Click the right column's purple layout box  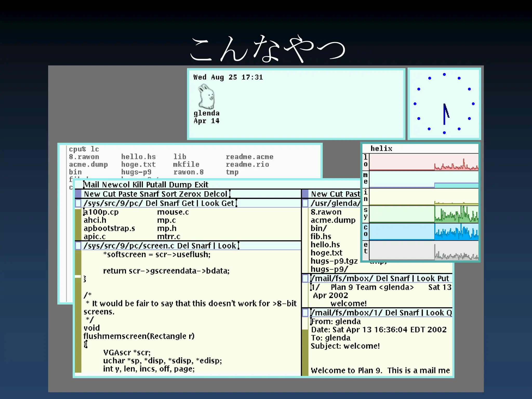[305, 194]
